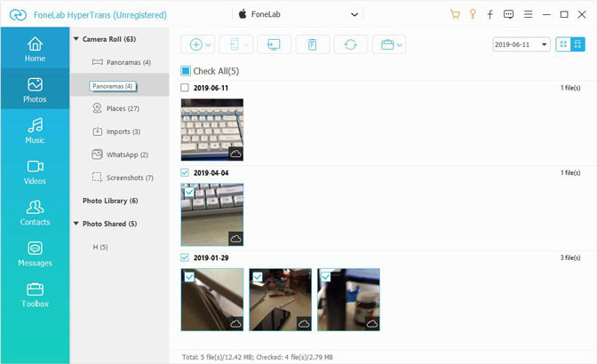
Task: Open the 2019-06-11 date filter dropdown
Action: 521,44
